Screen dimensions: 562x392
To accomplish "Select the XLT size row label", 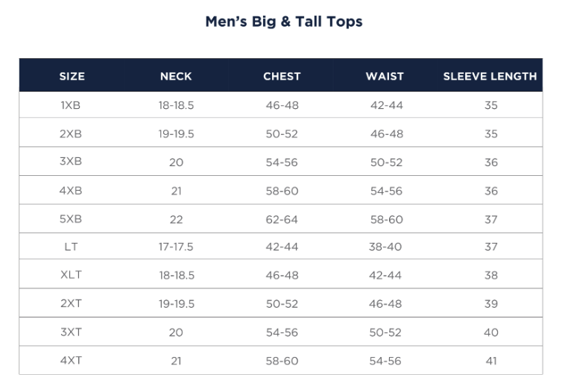I will (71, 275).
